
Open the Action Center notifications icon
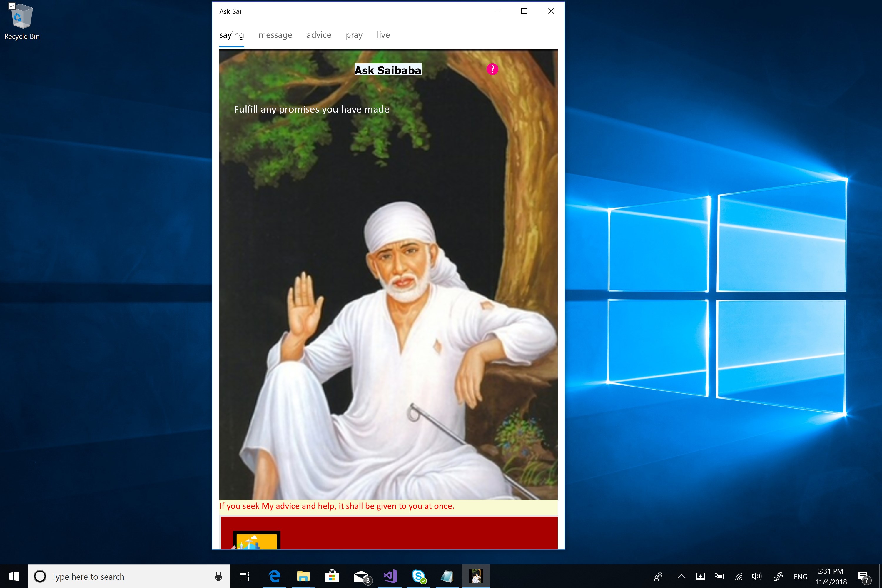[863, 577]
